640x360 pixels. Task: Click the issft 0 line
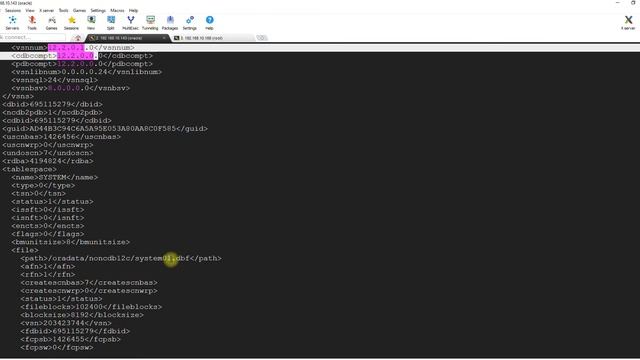point(48,210)
